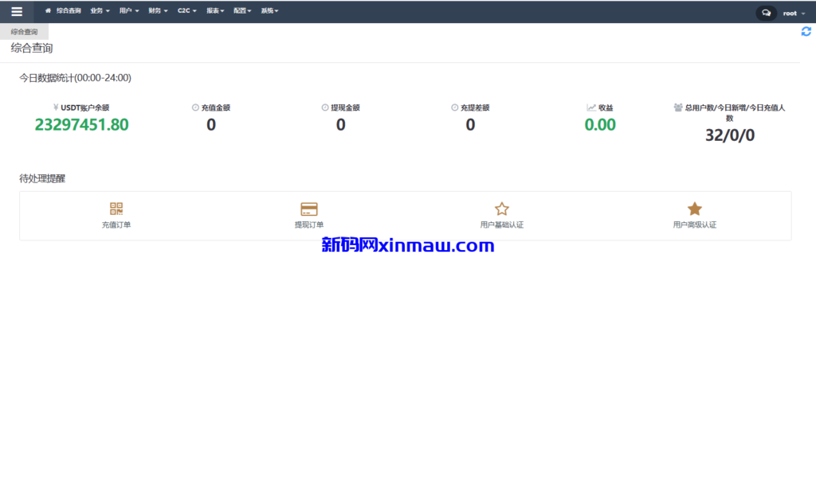
Task: Click the 收益 chart icon
Action: tap(591, 107)
